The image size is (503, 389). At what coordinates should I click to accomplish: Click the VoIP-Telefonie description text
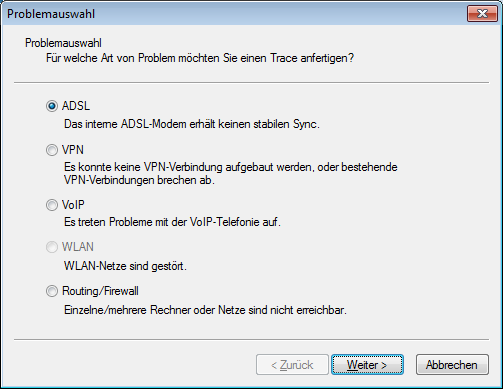pos(172,222)
